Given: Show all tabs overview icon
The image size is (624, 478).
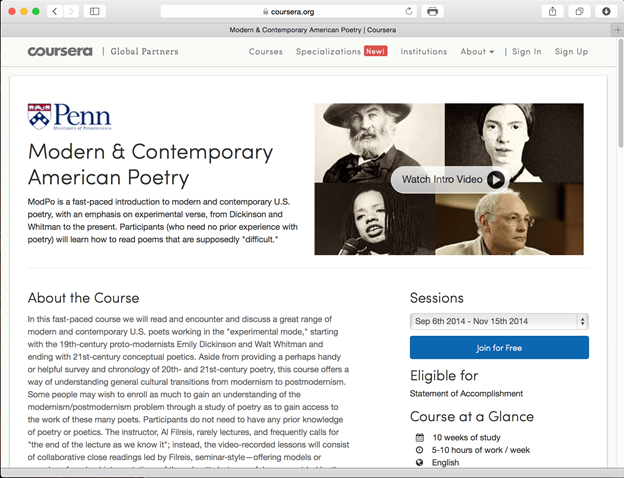Looking at the screenshot, I should [x=579, y=11].
